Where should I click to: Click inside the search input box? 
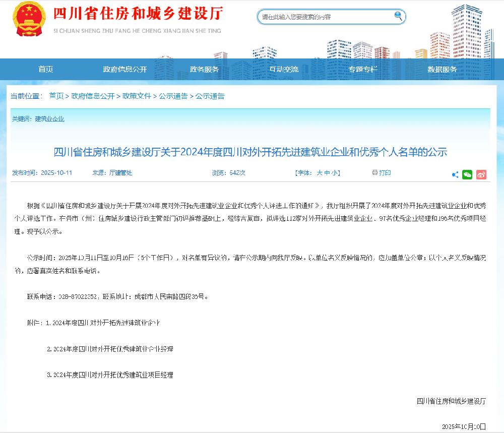[x=318, y=16]
